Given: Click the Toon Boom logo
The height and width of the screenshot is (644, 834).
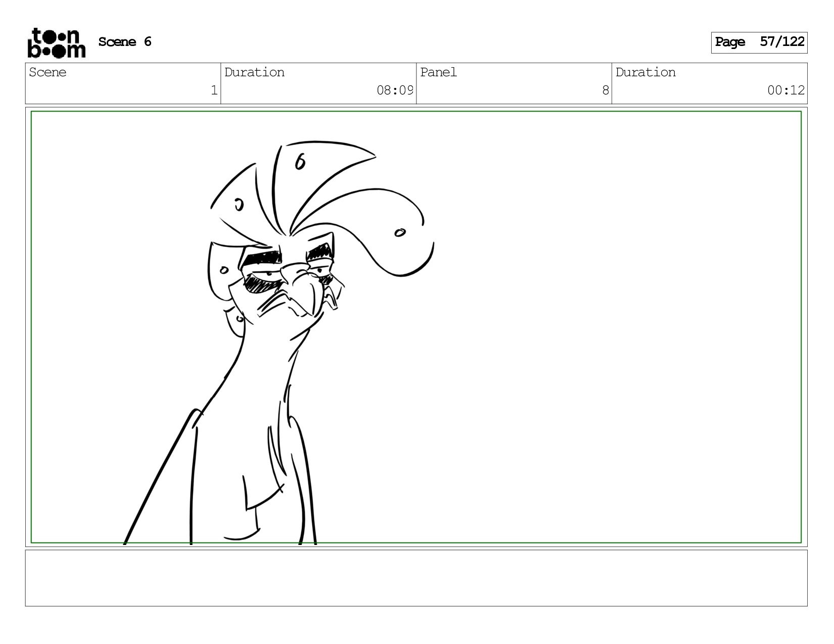Looking at the screenshot, I should click(56, 43).
